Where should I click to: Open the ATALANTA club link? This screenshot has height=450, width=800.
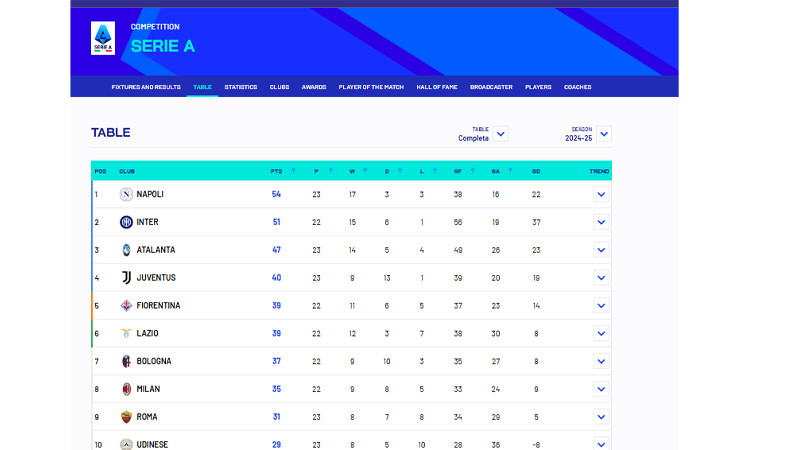pos(156,250)
